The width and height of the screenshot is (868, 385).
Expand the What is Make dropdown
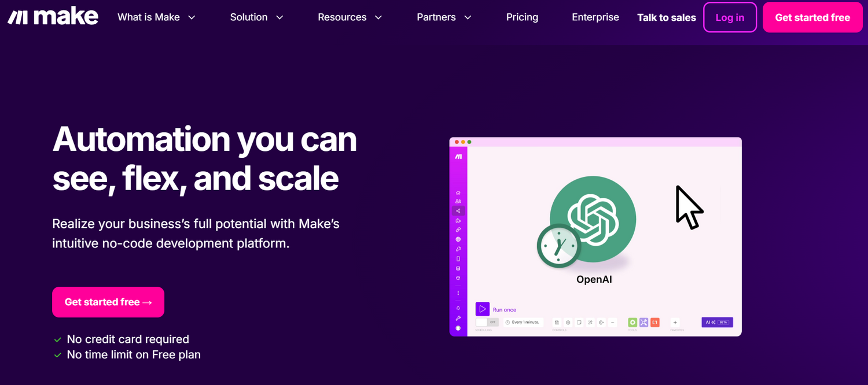click(x=156, y=17)
